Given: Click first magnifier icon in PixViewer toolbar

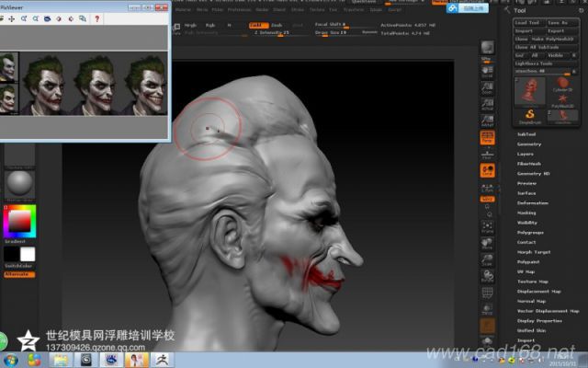Looking at the screenshot, I should tap(24, 18).
